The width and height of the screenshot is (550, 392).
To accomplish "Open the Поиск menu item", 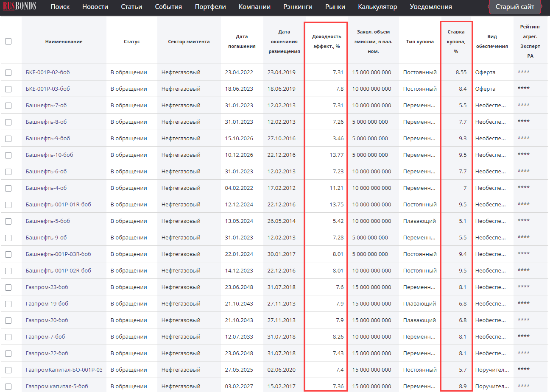I will point(60,7).
